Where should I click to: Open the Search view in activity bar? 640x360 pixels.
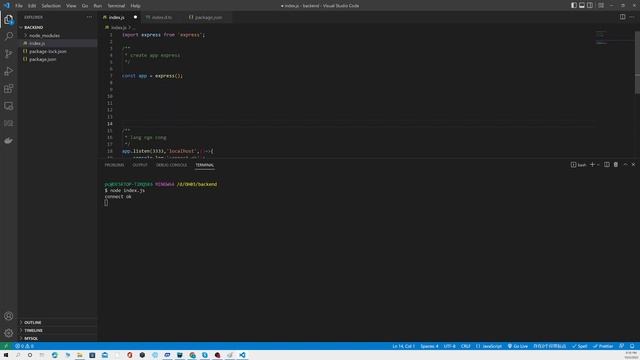pos(9,36)
